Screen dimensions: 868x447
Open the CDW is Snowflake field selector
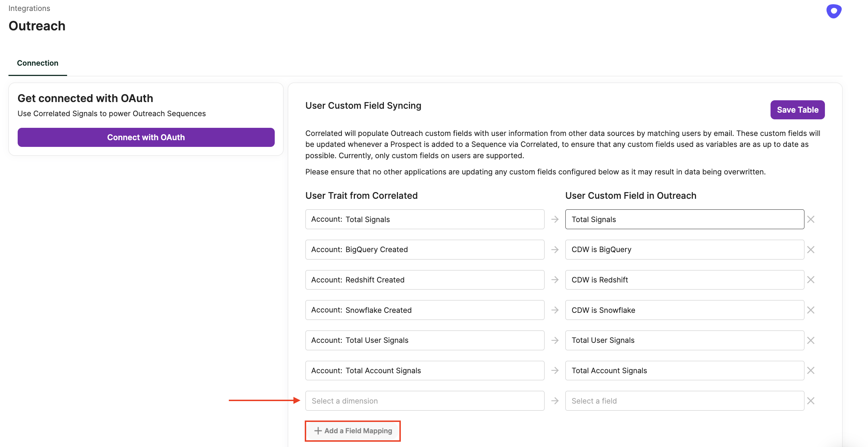(x=684, y=310)
